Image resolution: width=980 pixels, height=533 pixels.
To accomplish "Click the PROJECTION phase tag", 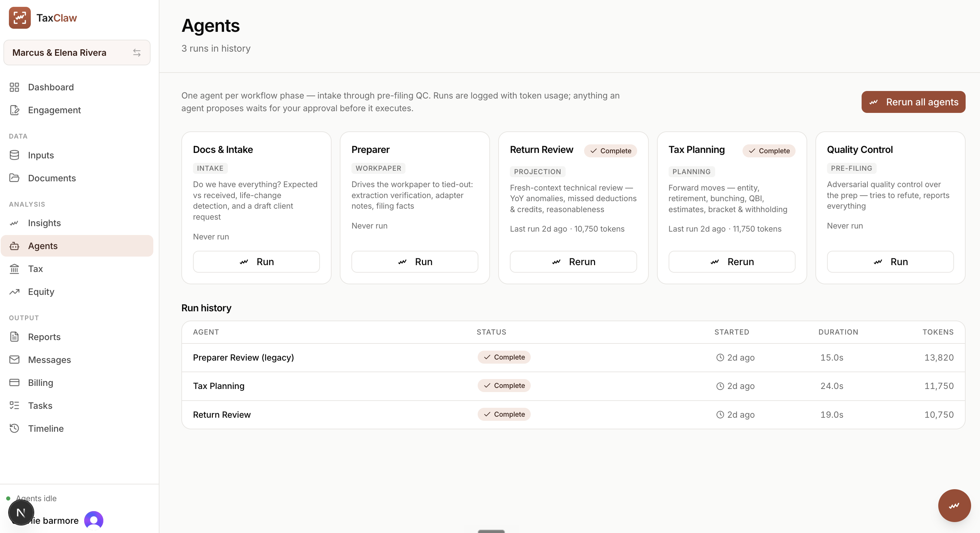I will (x=538, y=172).
